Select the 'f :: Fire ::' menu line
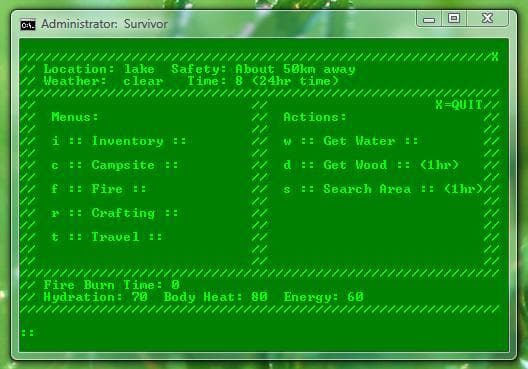 [99, 189]
